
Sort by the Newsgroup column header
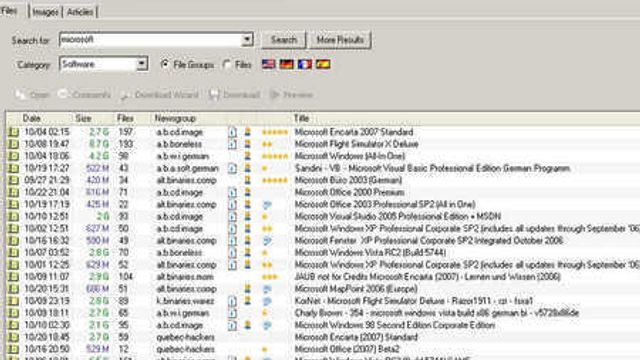tap(175, 118)
